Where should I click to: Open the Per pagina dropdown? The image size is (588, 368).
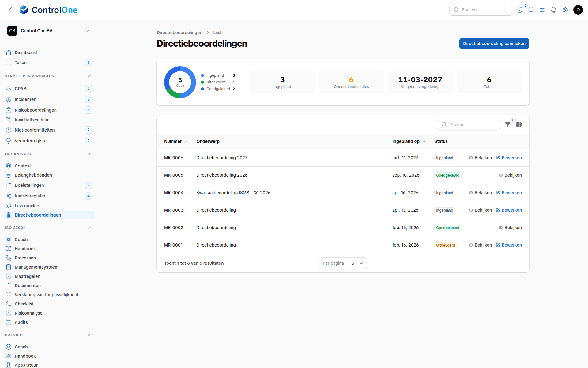tap(357, 263)
